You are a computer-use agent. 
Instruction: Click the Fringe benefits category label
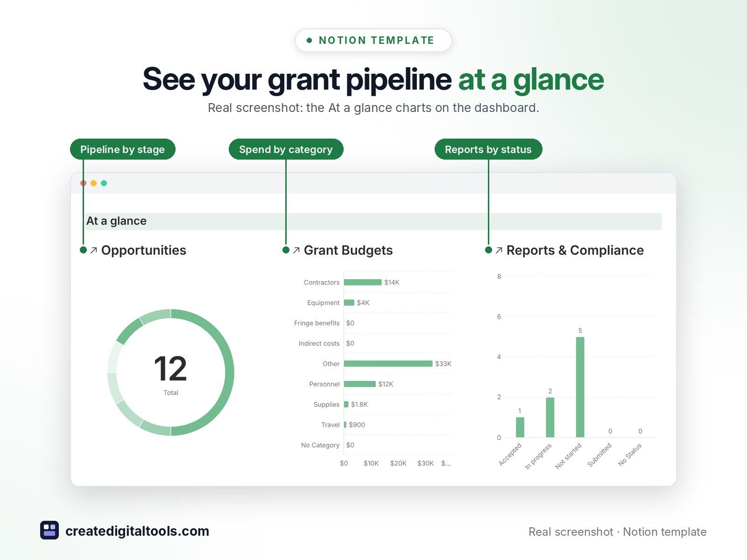pos(317,323)
